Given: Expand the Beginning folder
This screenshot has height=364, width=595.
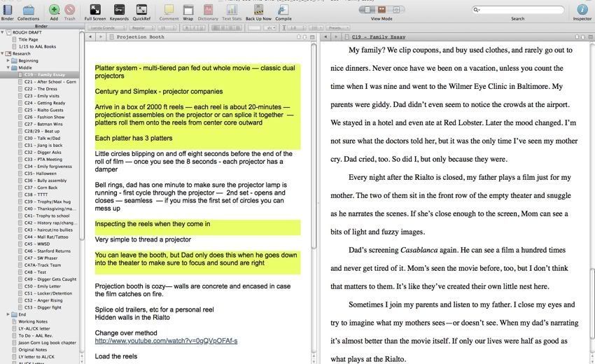Looking at the screenshot, I should 8,60.
